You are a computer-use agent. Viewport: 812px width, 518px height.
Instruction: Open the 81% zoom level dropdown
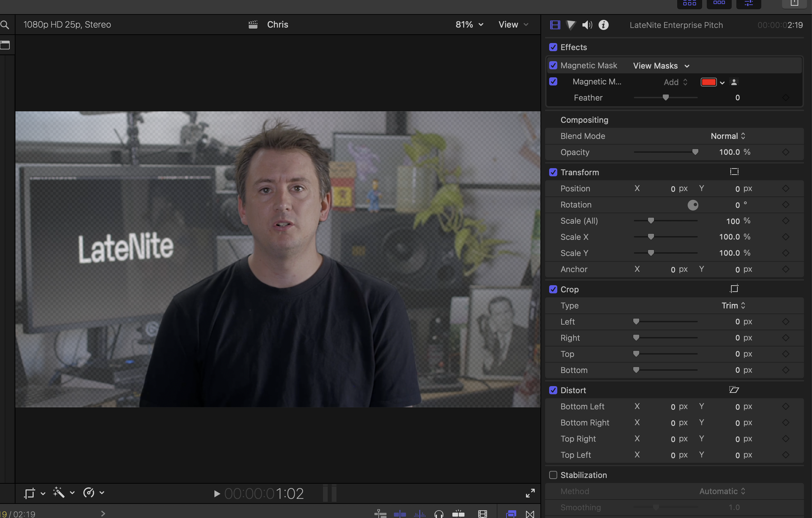pos(469,25)
